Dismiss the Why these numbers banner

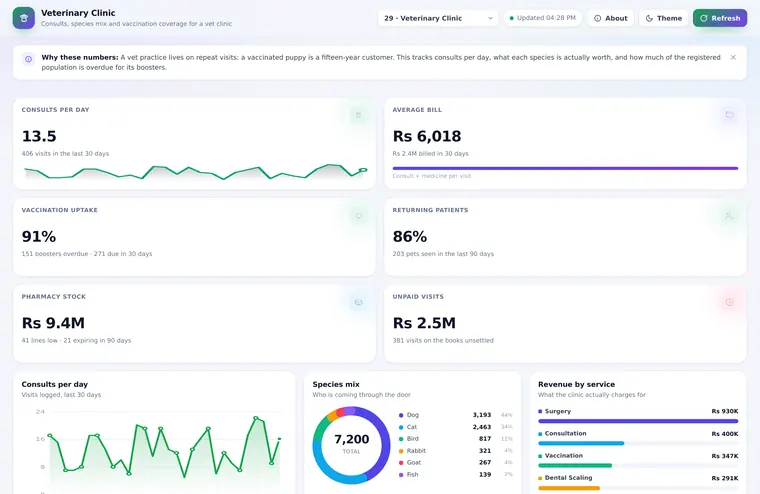click(x=733, y=57)
